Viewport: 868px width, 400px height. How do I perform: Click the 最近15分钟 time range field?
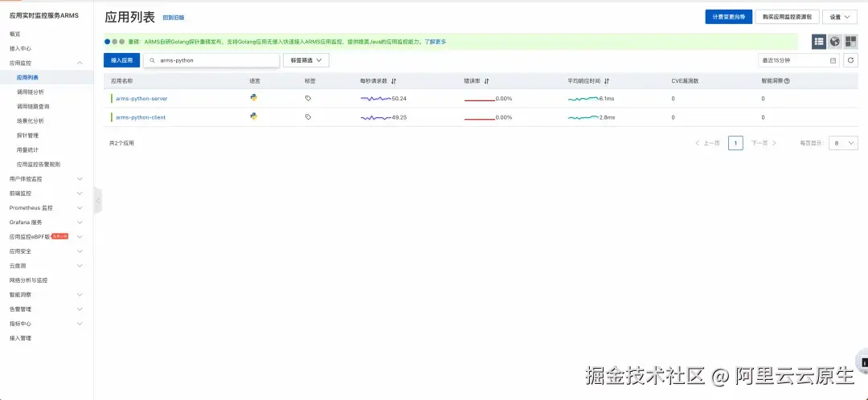(799, 60)
